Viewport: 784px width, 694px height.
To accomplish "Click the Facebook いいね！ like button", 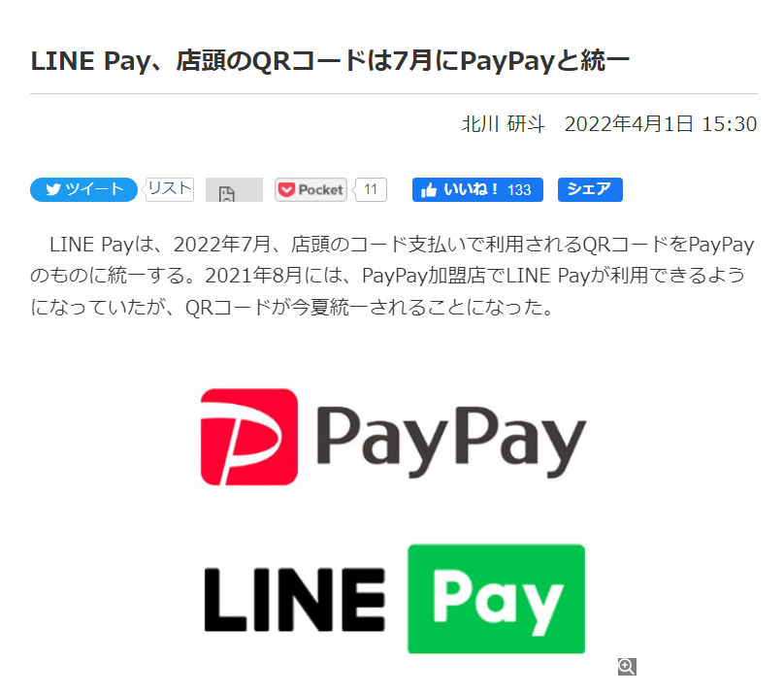I will tap(477, 189).
